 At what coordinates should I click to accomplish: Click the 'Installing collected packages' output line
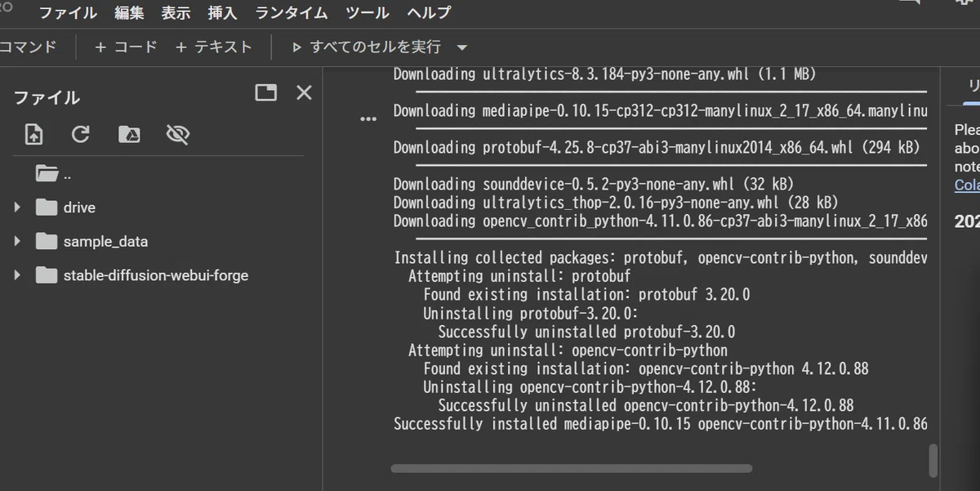pyautogui.click(x=661, y=257)
